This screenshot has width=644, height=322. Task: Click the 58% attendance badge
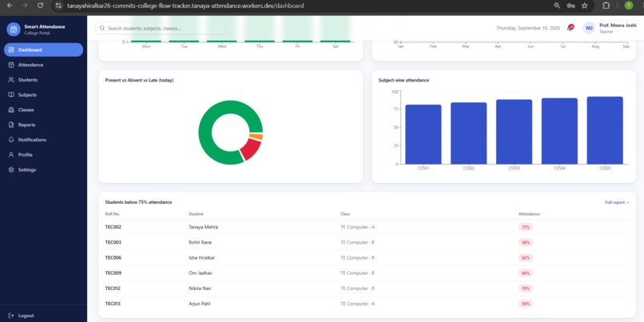(526, 242)
